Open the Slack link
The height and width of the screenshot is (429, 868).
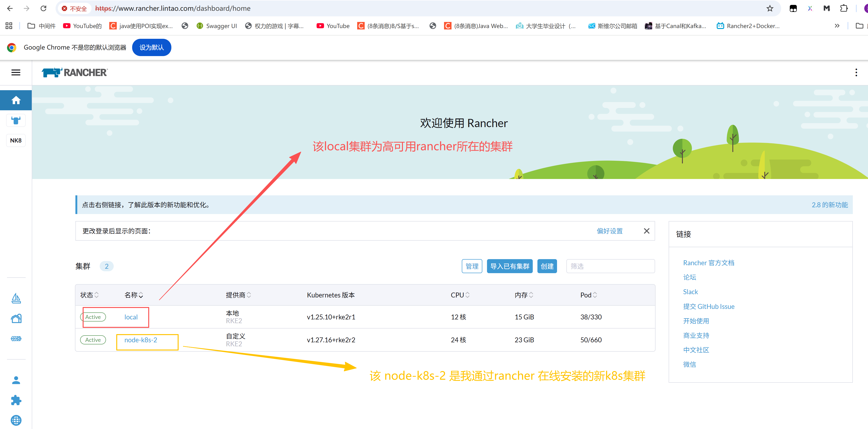(690, 292)
